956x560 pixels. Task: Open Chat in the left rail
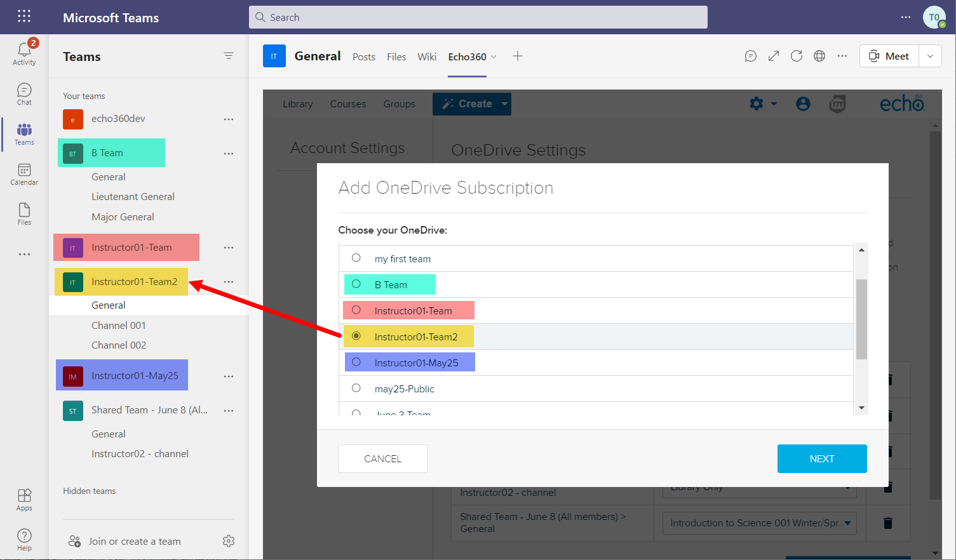[x=24, y=94]
